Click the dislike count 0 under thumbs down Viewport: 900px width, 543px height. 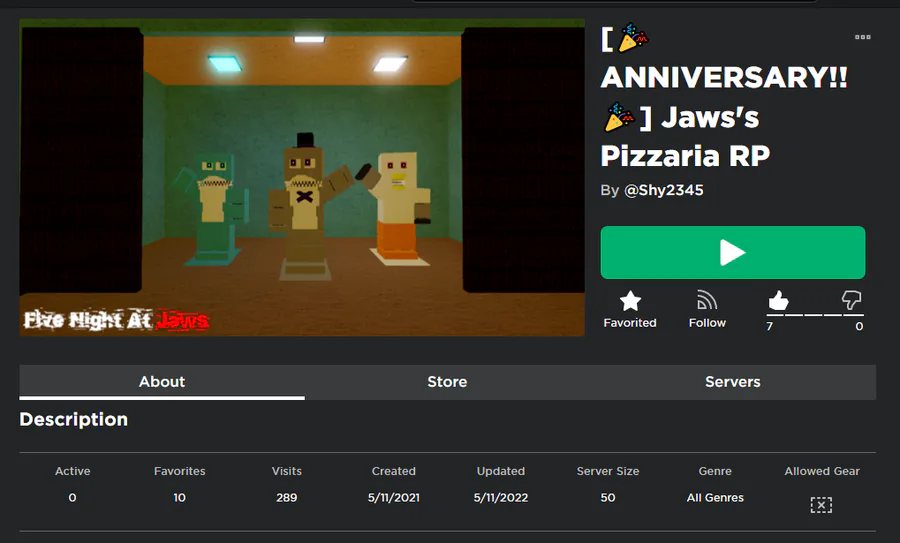tap(859, 326)
